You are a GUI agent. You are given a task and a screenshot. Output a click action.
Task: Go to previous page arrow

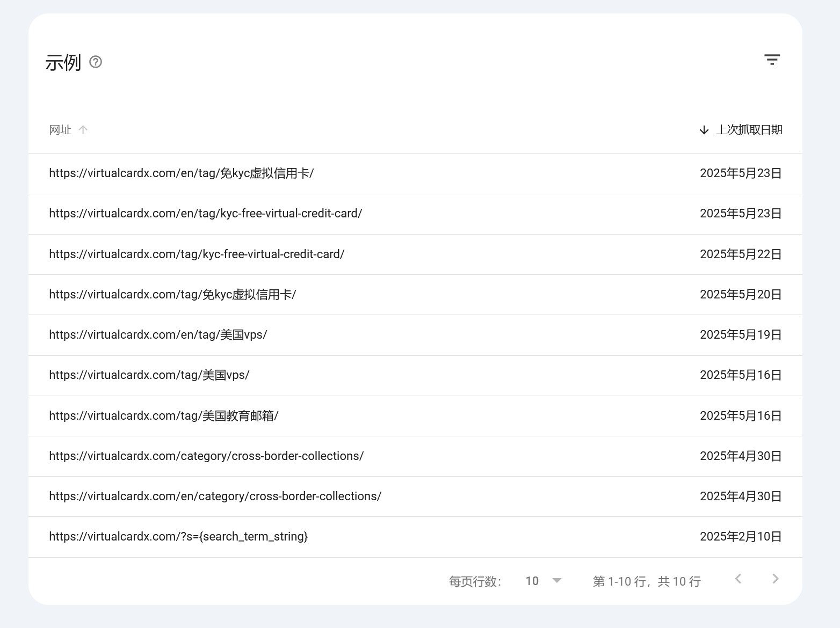738,579
